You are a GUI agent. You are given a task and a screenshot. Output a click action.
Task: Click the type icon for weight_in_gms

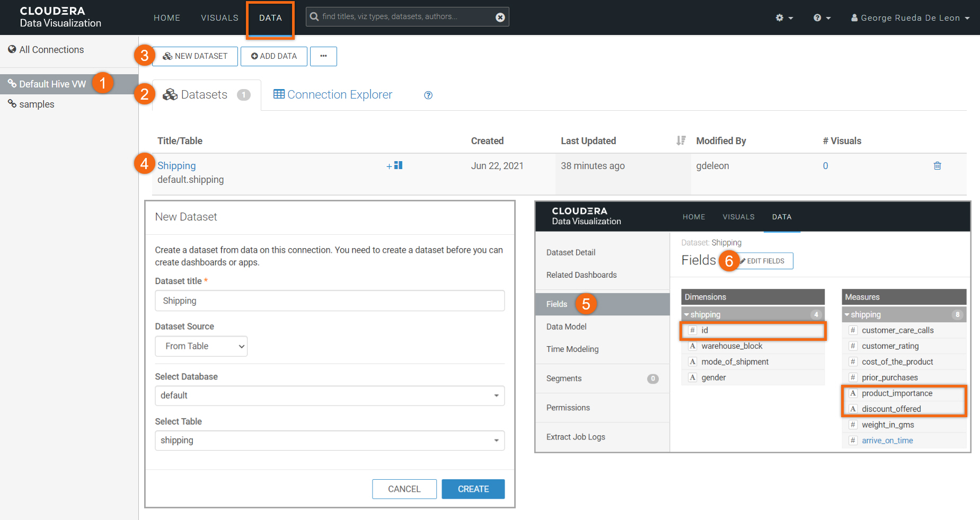[x=853, y=425]
